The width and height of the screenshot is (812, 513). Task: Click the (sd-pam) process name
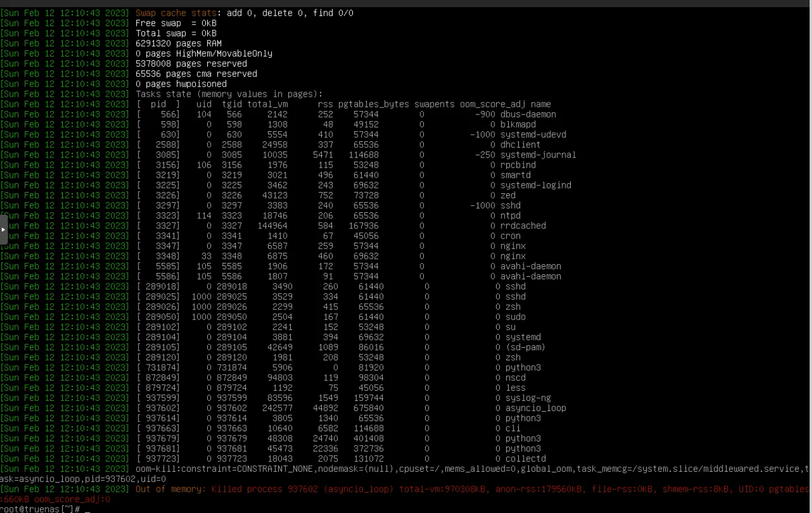click(525, 347)
